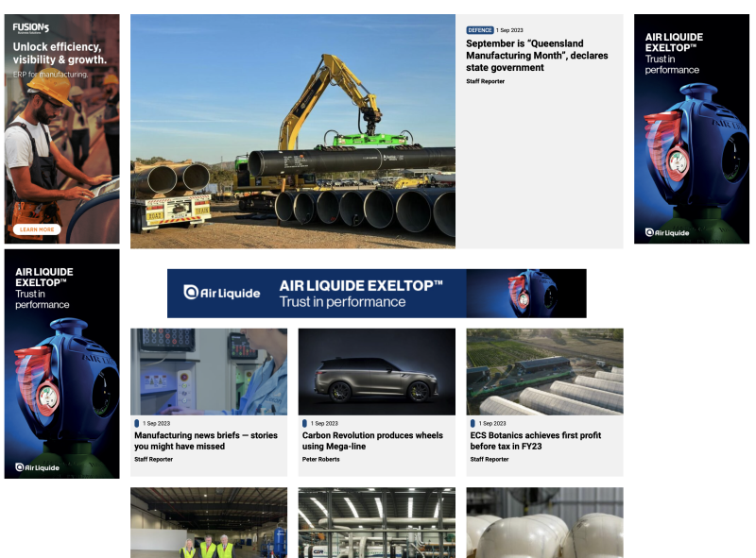Click the LEARN MORE button in Fusion5 ad
The image size is (756, 558).
click(x=38, y=229)
